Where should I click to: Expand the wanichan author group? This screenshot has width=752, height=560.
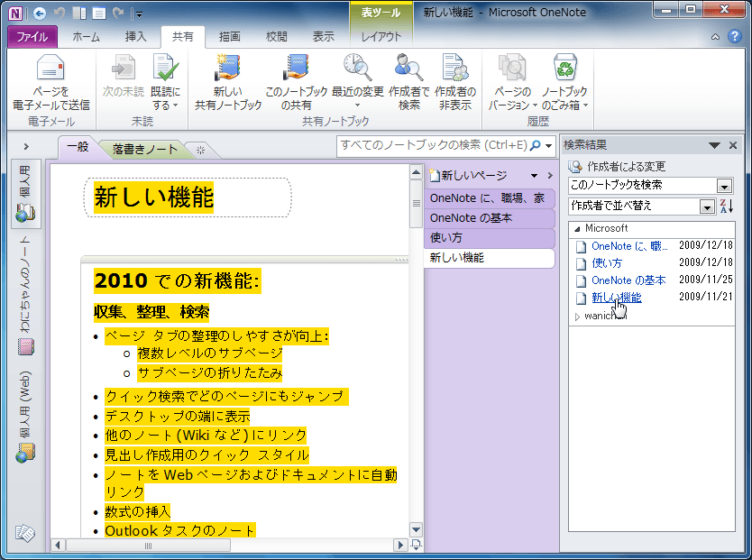pyautogui.click(x=577, y=317)
